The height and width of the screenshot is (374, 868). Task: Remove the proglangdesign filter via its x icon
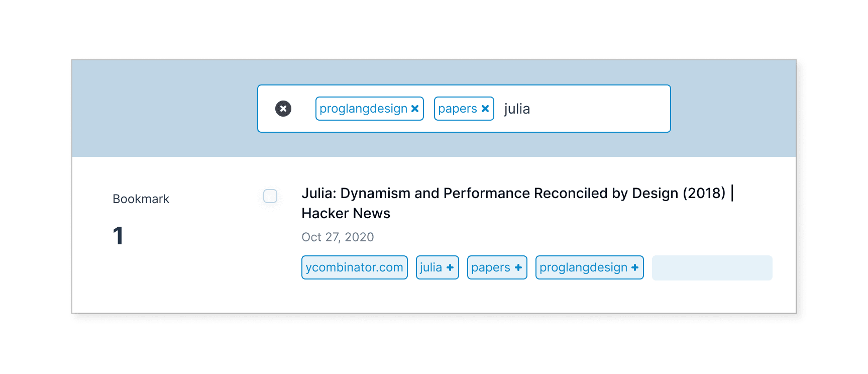click(415, 109)
